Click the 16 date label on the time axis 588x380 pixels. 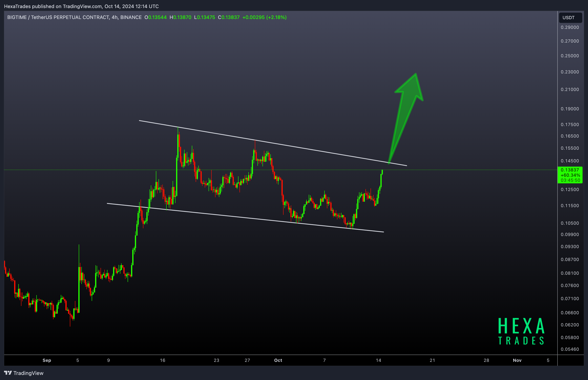[x=163, y=360]
